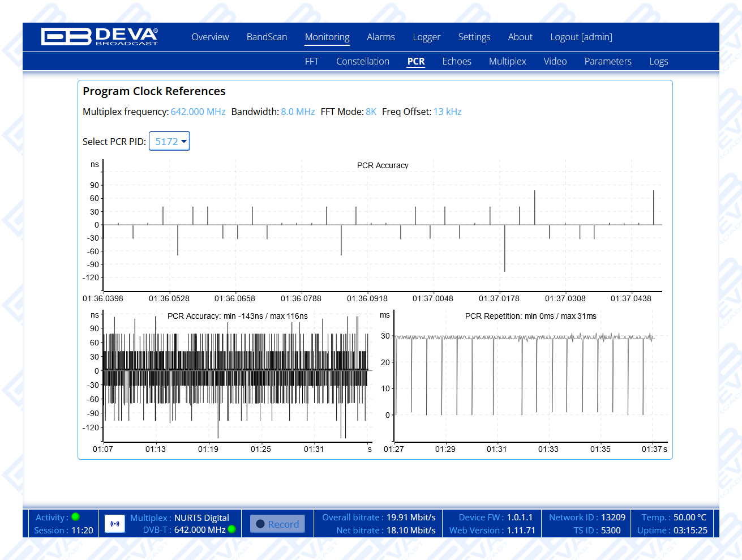Open the Overview page
This screenshot has width=742, height=560.
pyautogui.click(x=210, y=37)
